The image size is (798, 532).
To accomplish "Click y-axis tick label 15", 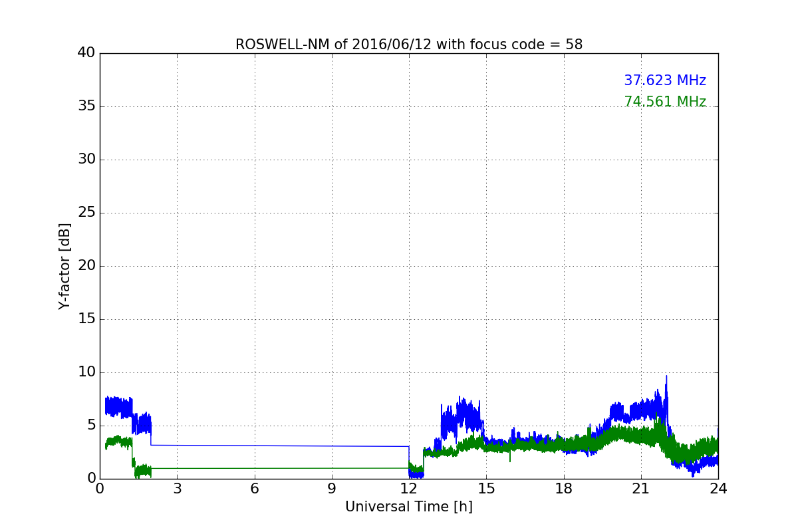I will (x=86, y=319).
